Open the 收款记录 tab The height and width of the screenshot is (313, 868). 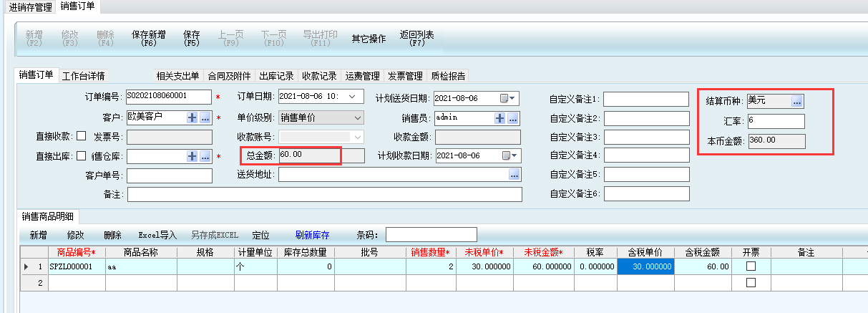pyautogui.click(x=319, y=76)
